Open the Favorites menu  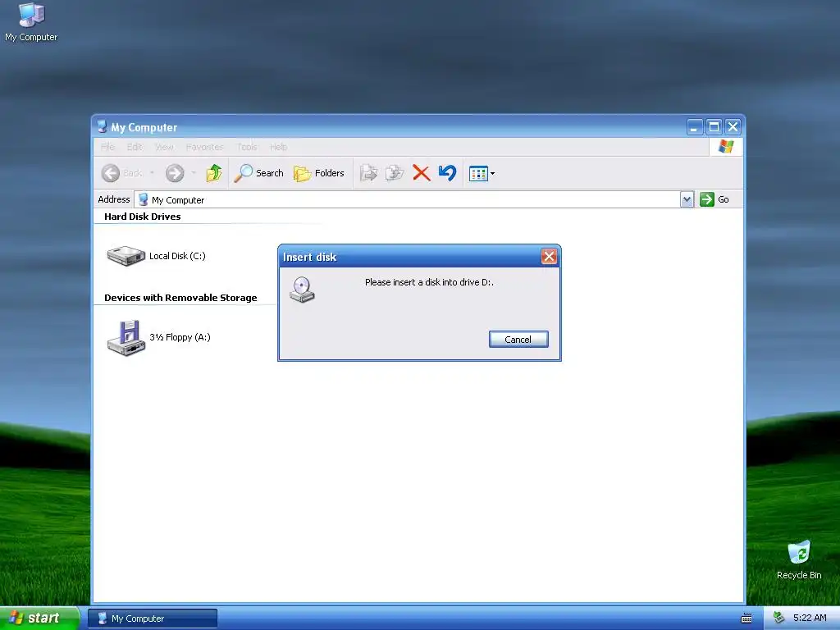pyautogui.click(x=204, y=147)
